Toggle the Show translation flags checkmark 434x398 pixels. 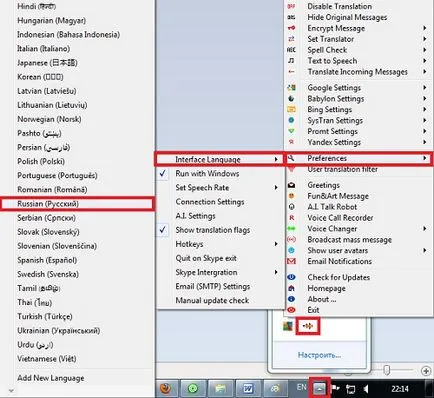click(163, 230)
